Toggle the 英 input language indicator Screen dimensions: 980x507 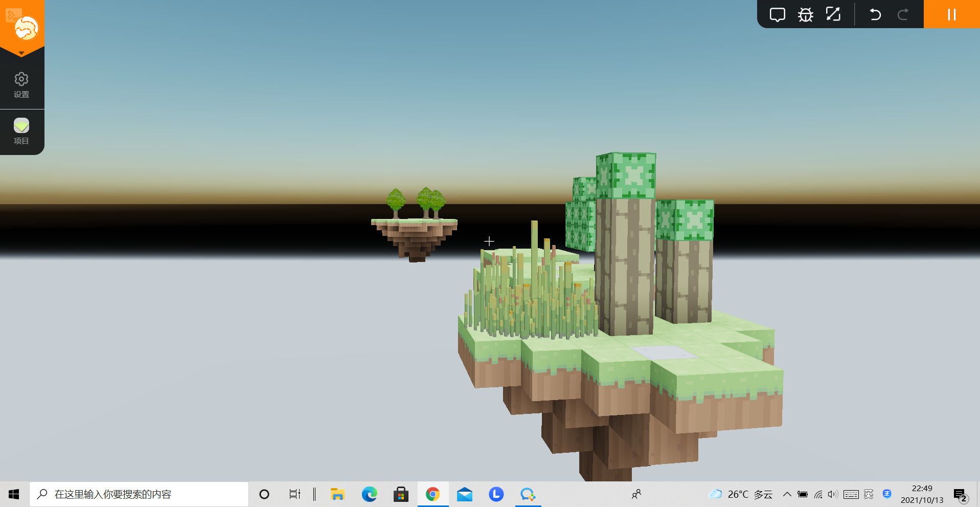(869, 494)
